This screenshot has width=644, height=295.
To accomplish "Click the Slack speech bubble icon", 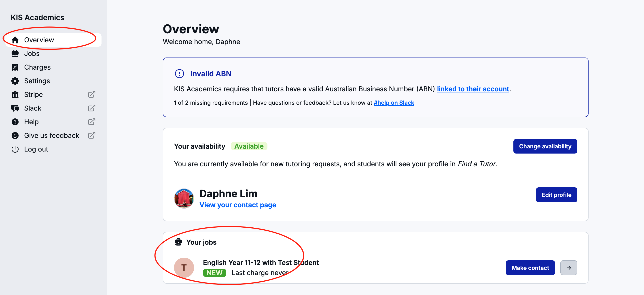I will point(15,108).
